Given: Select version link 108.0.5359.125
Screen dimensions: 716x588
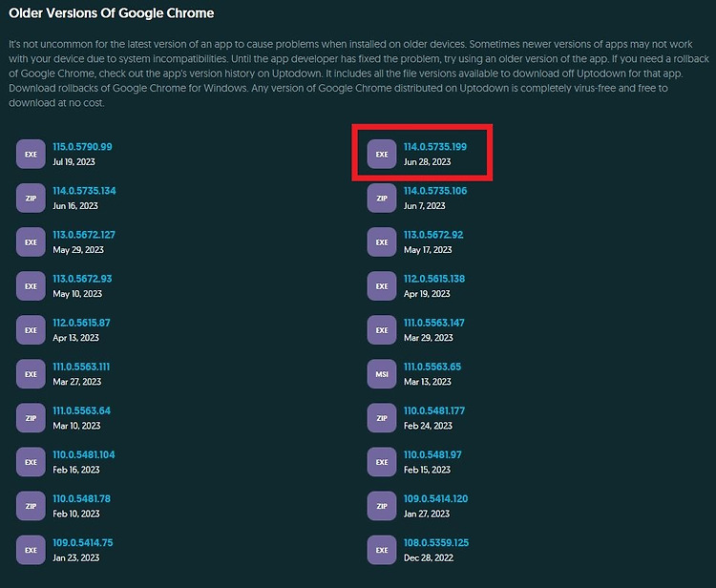Looking at the screenshot, I should click(436, 542).
